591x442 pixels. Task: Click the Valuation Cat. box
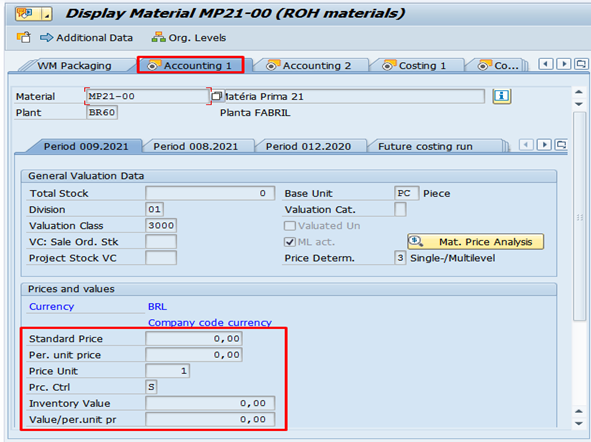tap(400, 209)
